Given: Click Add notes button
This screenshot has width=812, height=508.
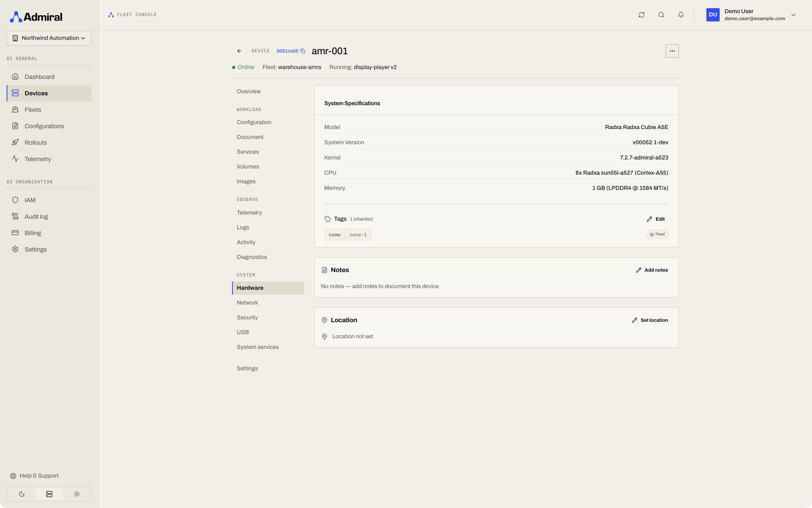Looking at the screenshot, I should (x=652, y=270).
